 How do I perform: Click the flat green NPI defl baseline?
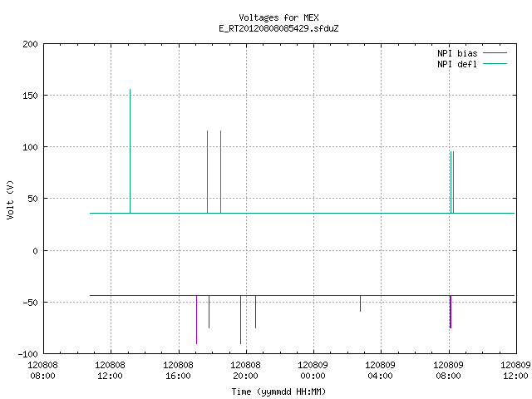302,213
